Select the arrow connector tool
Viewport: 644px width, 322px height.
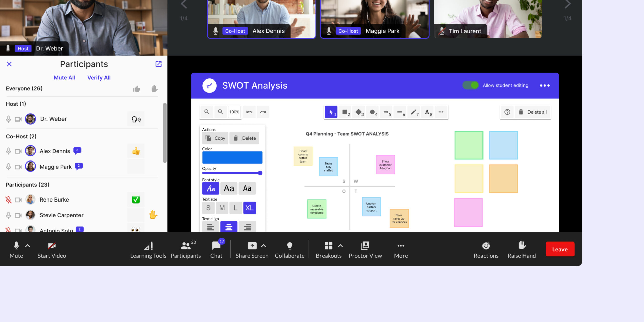(386, 112)
